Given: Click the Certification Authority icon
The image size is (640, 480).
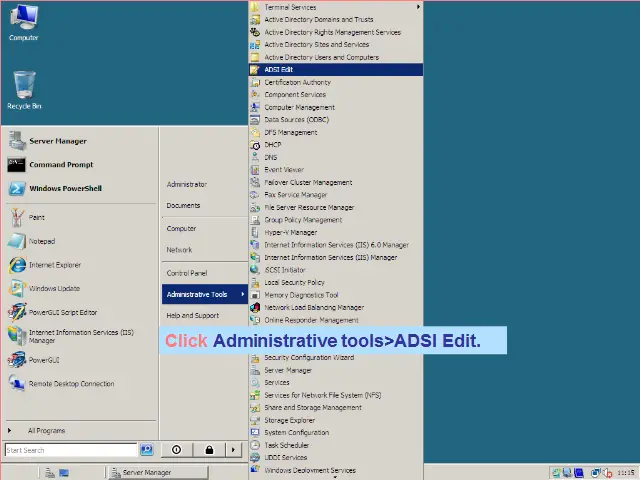Looking at the screenshot, I should 255,82.
